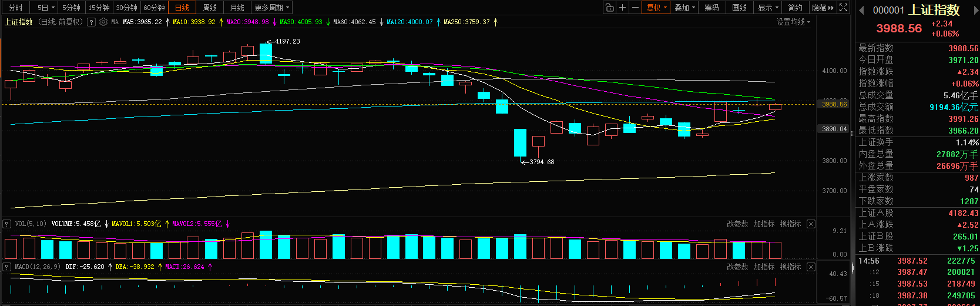Screen dimensions: 980x306
Task: Click 改参数 in MACD panel
Action: (737, 267)
